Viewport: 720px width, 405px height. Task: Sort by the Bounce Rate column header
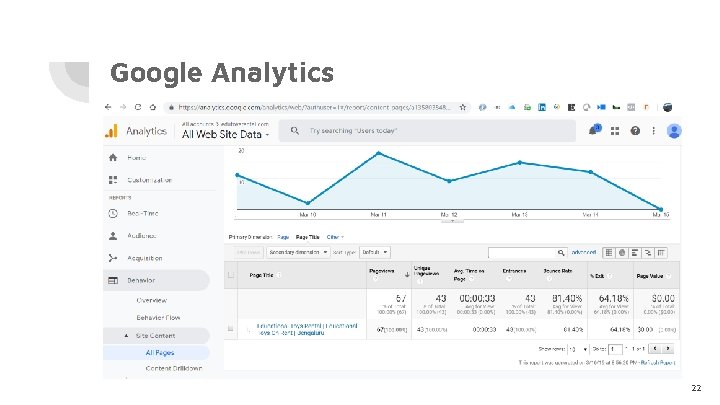pos(557,271)
